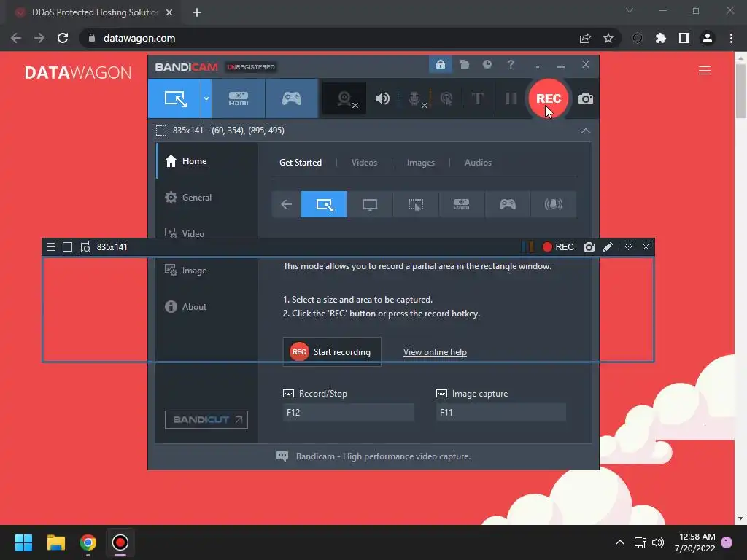747x560 pixels.
Task: Open the DataWagon site hamburger menu
Action: point(705,71)
